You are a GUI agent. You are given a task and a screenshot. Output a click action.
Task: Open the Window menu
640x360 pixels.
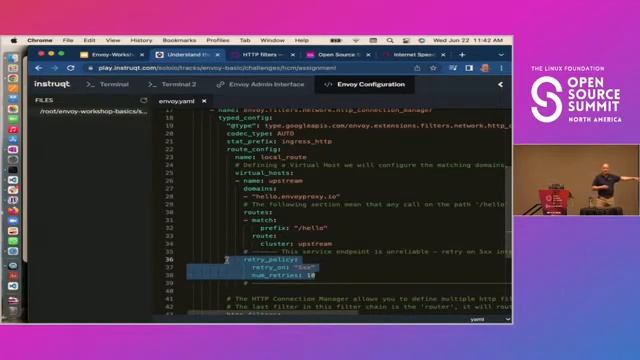(272, 40)
